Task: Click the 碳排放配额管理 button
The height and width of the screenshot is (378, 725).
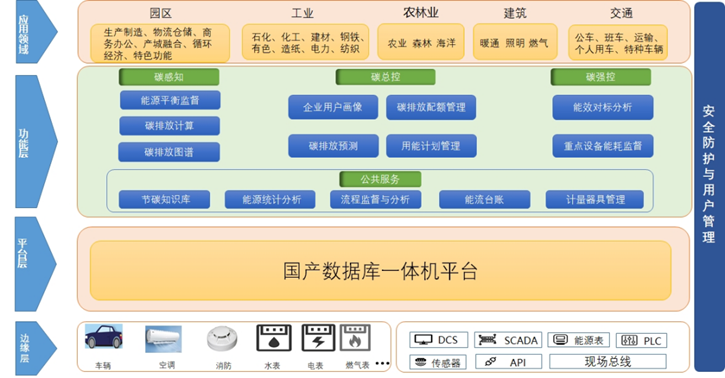Action: [x=431, y=107]
